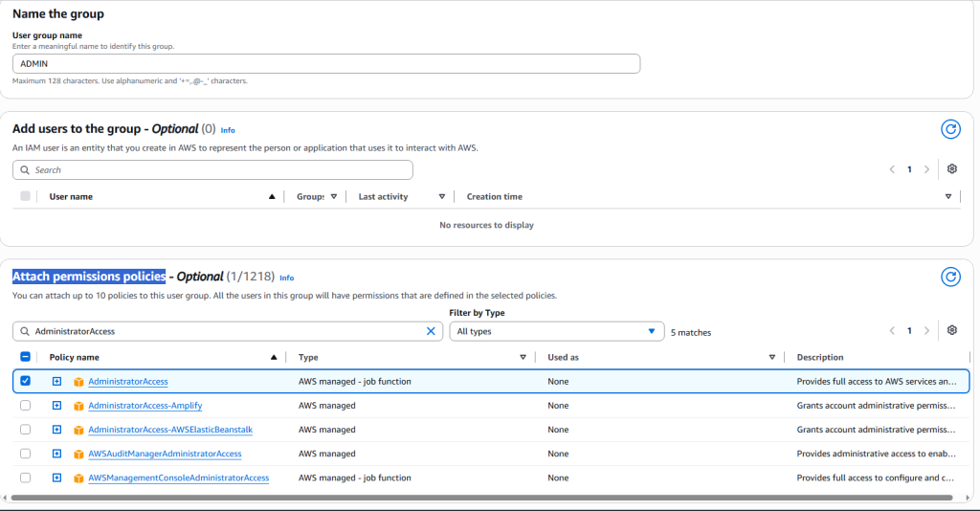The image size is (980, 511).
Task: Click magnifier icon in policies search box
Action: pyautogui.click(x=24, y=331)
